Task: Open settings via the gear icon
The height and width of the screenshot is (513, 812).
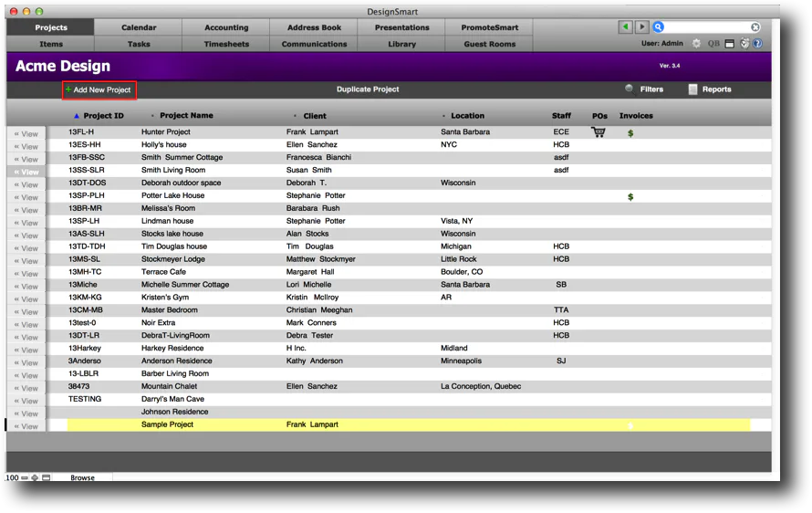Action: (696, 44)
